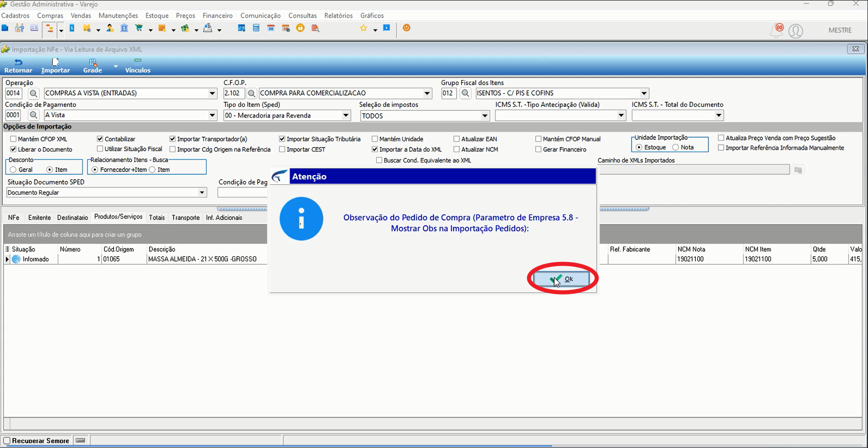
Task: Click the Condição de Pagamento code field
Action: (13, 115)
